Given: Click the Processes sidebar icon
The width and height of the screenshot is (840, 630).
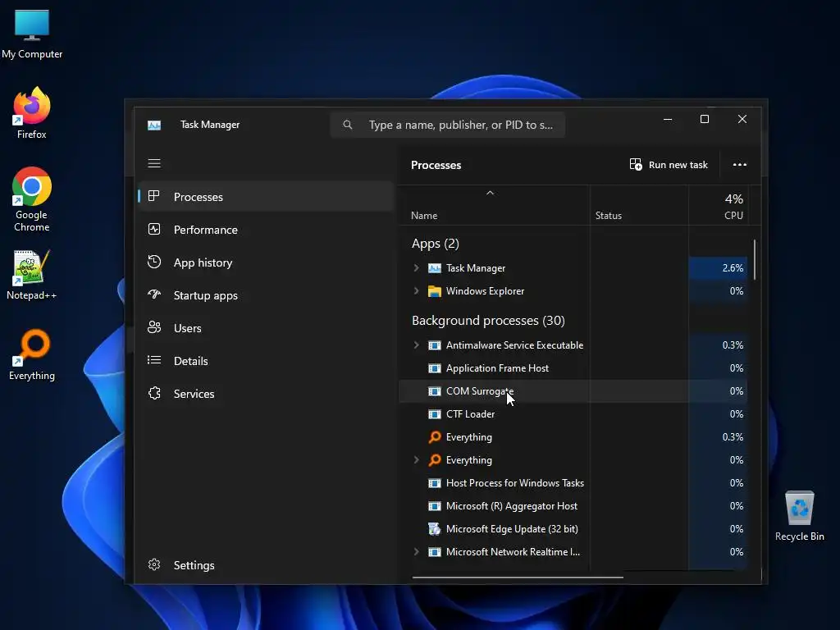Looking at the screenshot, I should click(153, 196).
